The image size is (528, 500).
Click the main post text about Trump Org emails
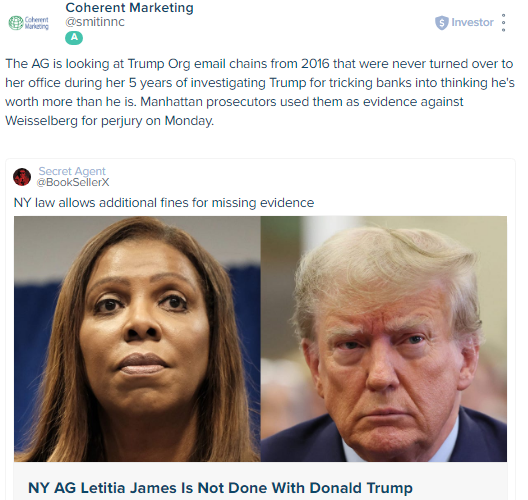260,92
